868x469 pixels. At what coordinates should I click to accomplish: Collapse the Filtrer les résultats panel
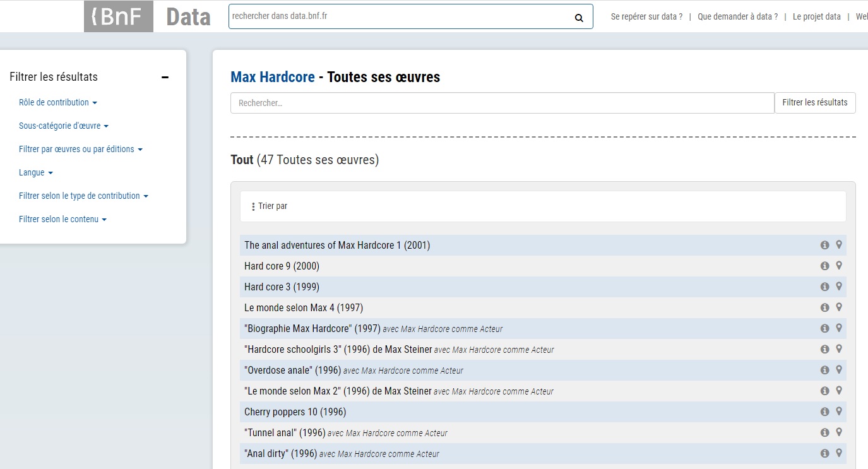click(165, 77)
